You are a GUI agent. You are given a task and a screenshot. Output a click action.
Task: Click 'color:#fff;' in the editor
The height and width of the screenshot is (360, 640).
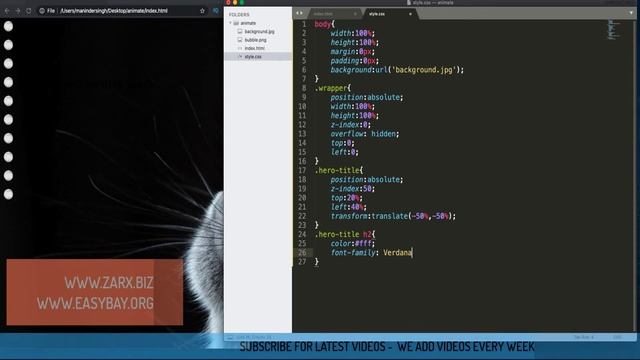(x=353, y=244)
